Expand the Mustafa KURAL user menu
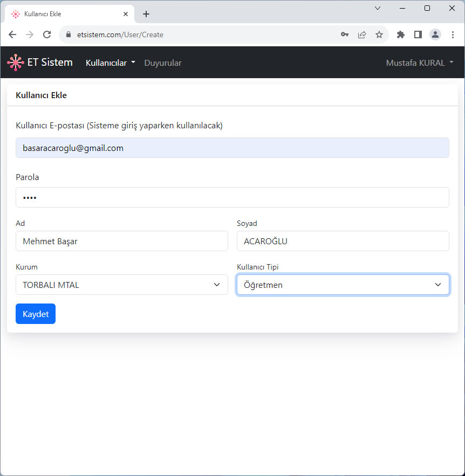This screenshot has height=476, width=465. [x=420, y=63]
